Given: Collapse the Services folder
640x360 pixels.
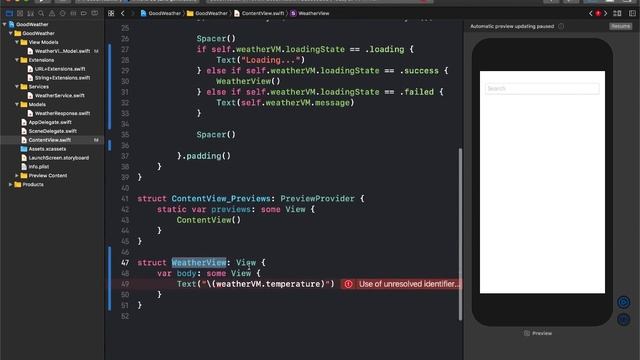Looking at the screenshot, I should (17, 87).
